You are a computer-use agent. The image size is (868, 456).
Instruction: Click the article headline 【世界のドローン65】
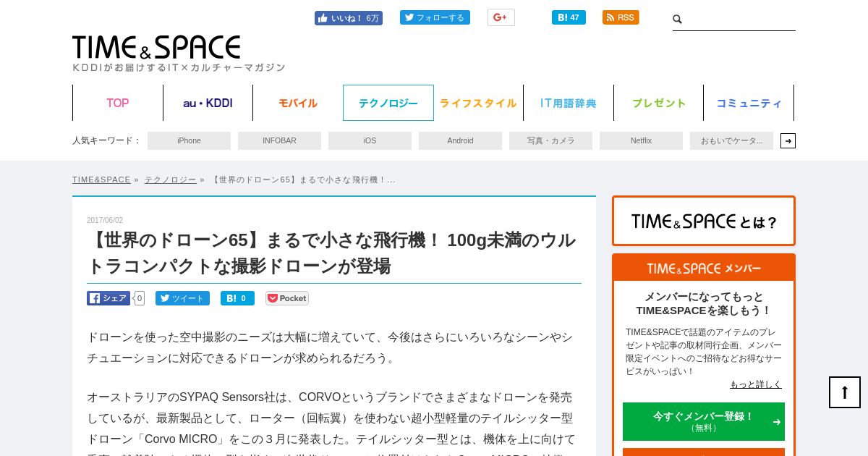coord(333,253)
